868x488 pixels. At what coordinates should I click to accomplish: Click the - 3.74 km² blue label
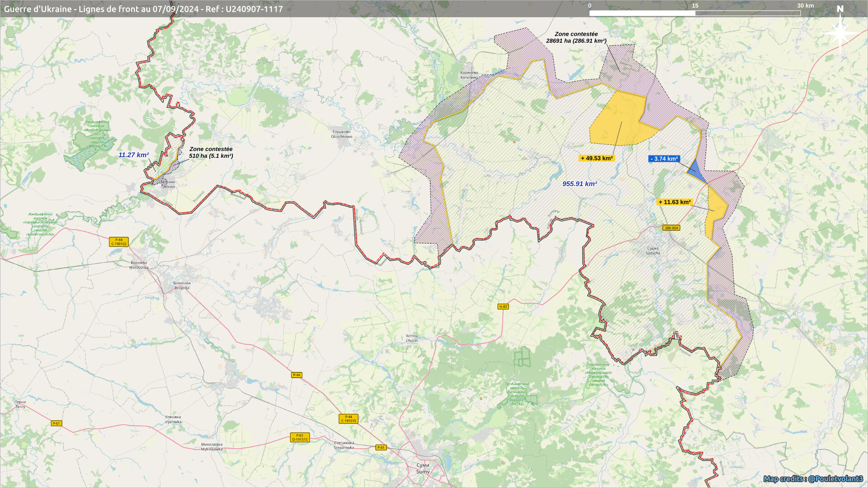click(x=664, y=159)
